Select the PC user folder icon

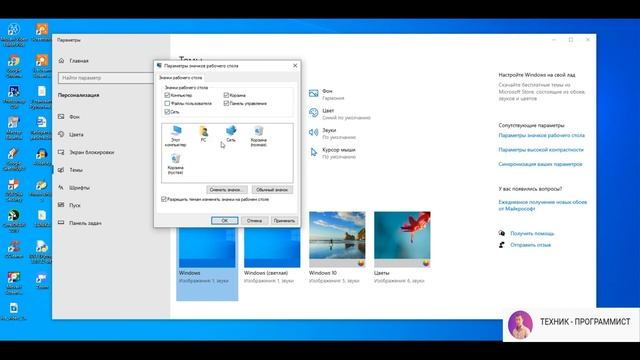[x=203, y=134]
